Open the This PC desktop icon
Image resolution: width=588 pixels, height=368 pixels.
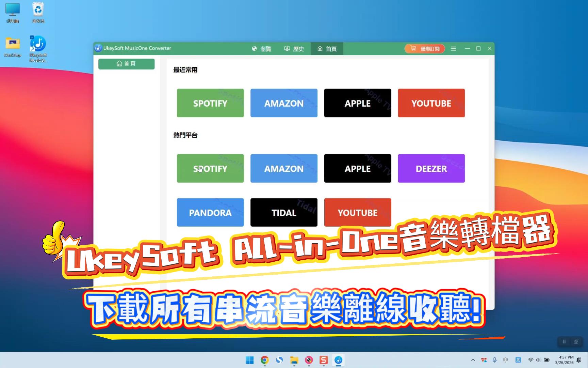pos(13,13)
